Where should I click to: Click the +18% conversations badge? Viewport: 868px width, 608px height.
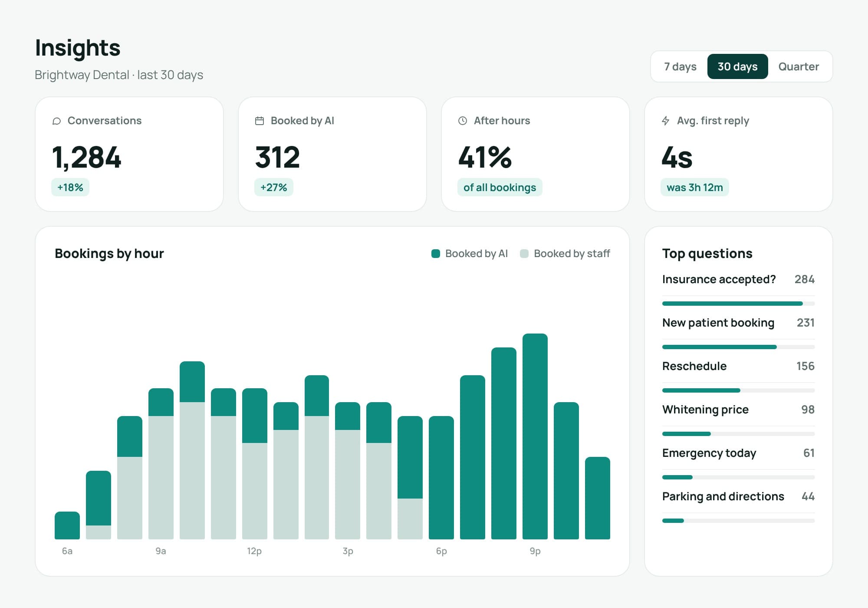[x=70, y=187]
